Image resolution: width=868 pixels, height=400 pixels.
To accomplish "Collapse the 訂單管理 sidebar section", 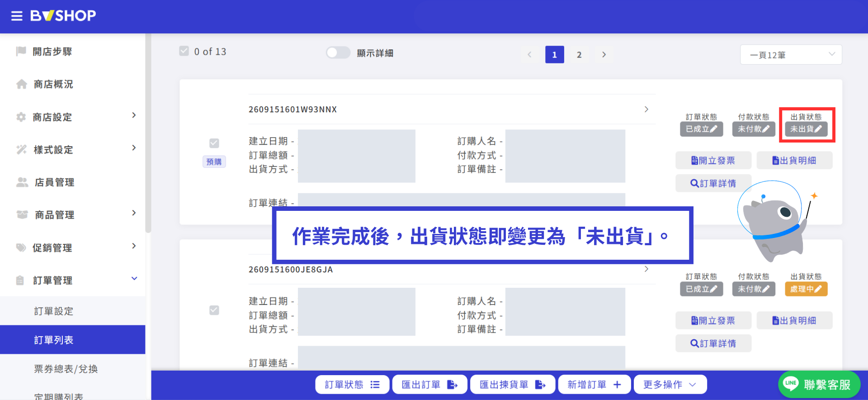I will (x=134, y=279).
